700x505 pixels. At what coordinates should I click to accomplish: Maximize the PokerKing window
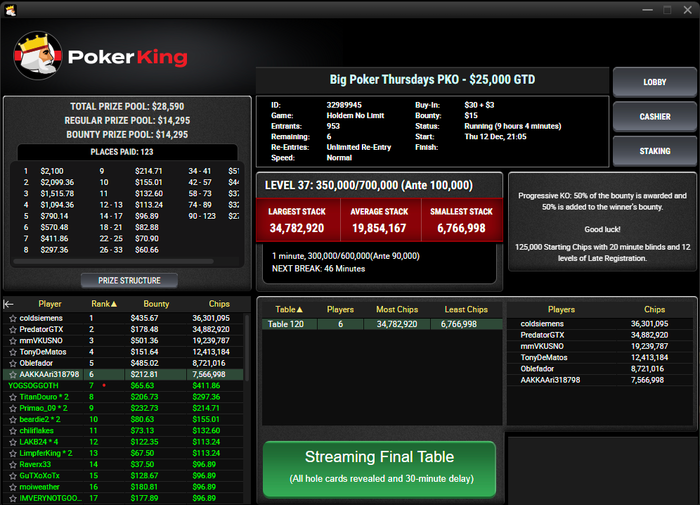[x=667, y=10]
